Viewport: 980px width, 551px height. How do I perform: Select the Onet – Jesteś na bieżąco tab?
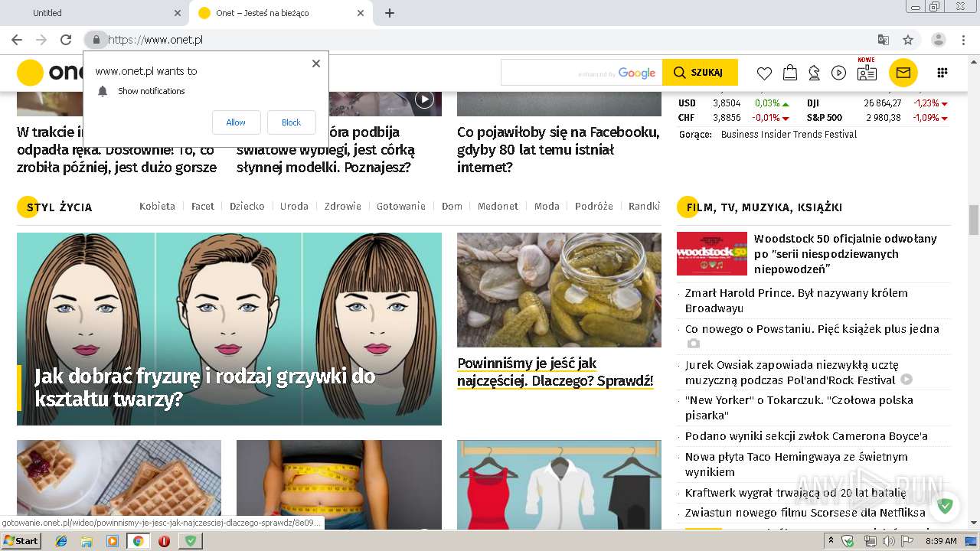279,13
